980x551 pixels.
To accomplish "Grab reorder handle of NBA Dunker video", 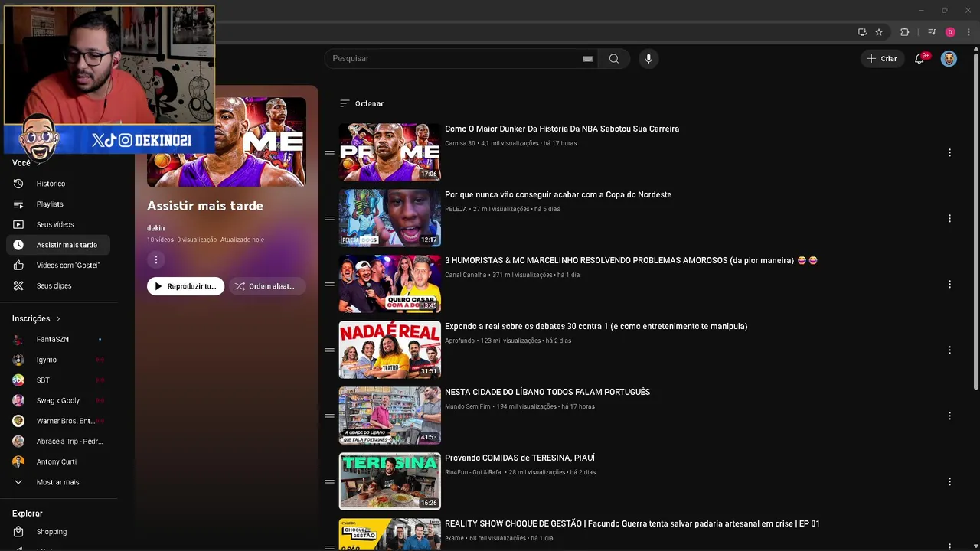I will click(329, 152).
